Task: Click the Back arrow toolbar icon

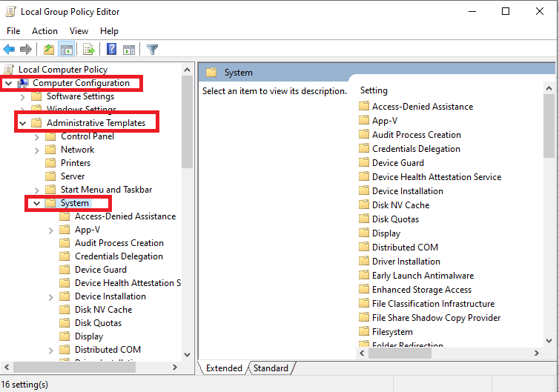Action: coord(10,50)
